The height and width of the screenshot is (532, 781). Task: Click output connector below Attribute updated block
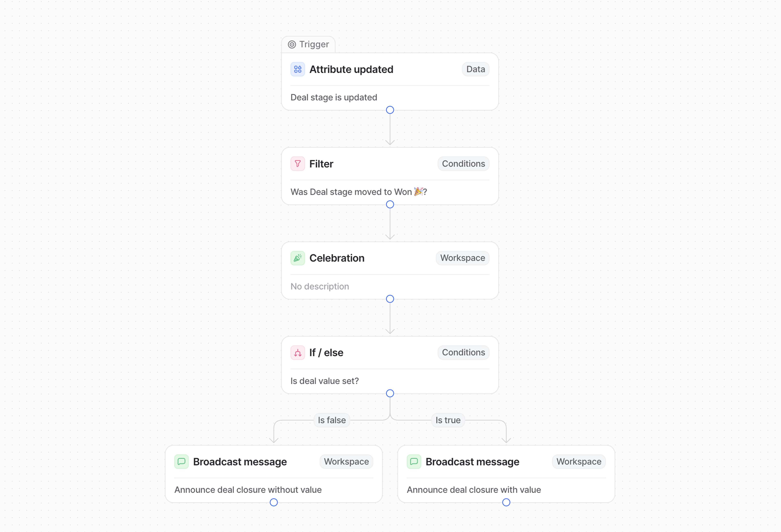coord(390,110)
